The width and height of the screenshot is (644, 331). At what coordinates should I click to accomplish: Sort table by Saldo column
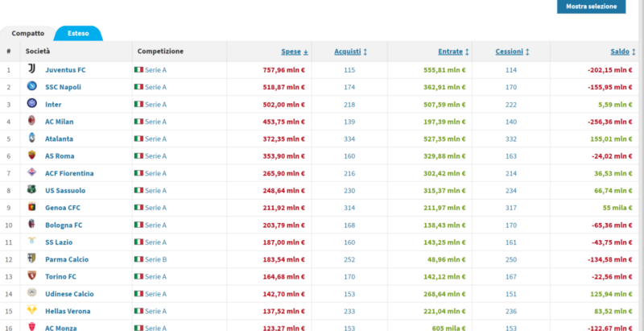point(617,52)
